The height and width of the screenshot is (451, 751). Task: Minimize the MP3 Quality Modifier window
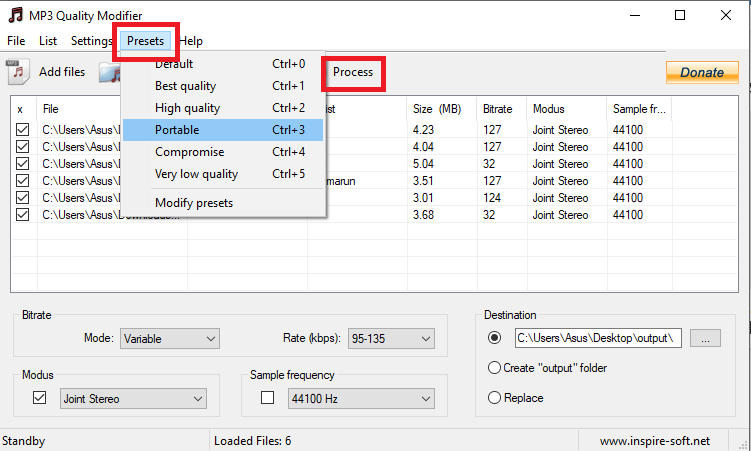point(635,15)
